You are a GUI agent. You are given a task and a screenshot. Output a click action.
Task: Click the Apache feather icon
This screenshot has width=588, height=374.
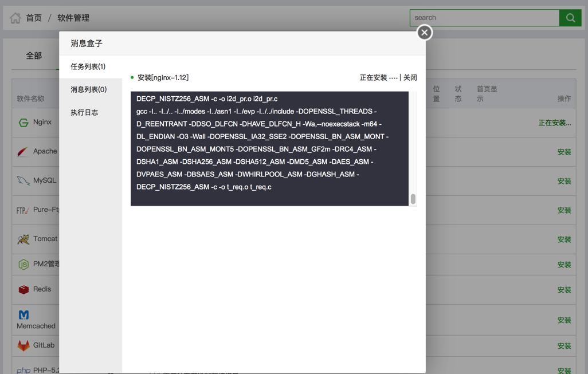coord(23,152)
